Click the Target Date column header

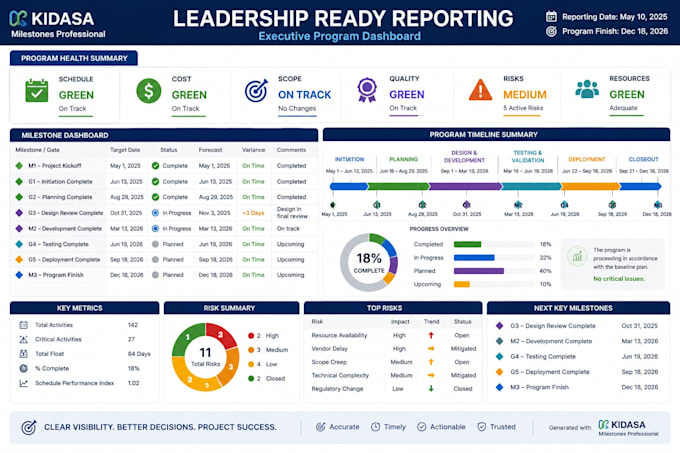[125, 150]
